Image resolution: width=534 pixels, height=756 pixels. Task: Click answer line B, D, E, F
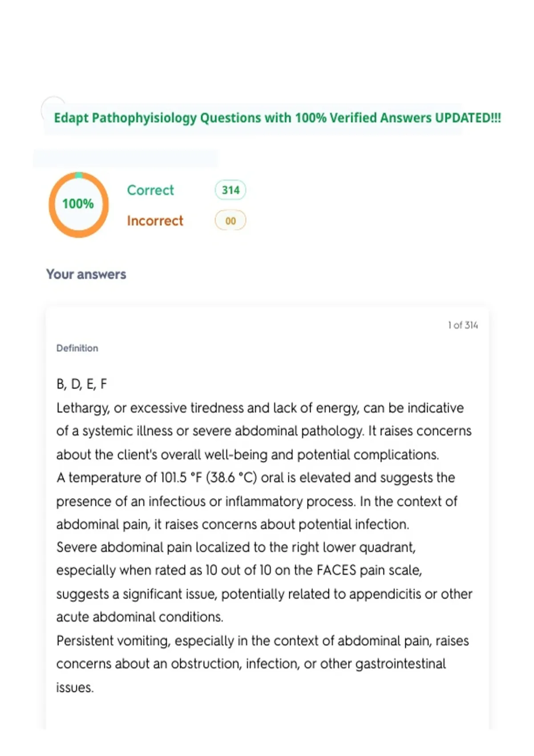click(x=82, y=384)
